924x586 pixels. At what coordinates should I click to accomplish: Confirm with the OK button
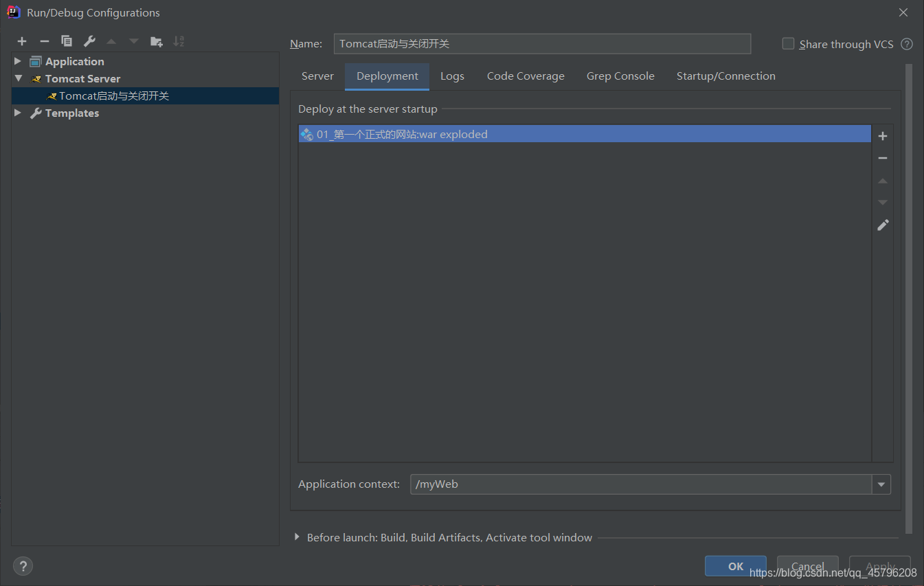pos(736,566)
